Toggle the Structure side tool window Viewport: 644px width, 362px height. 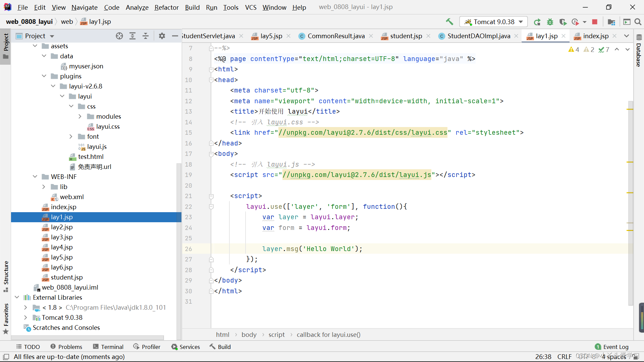click(6, 277)
